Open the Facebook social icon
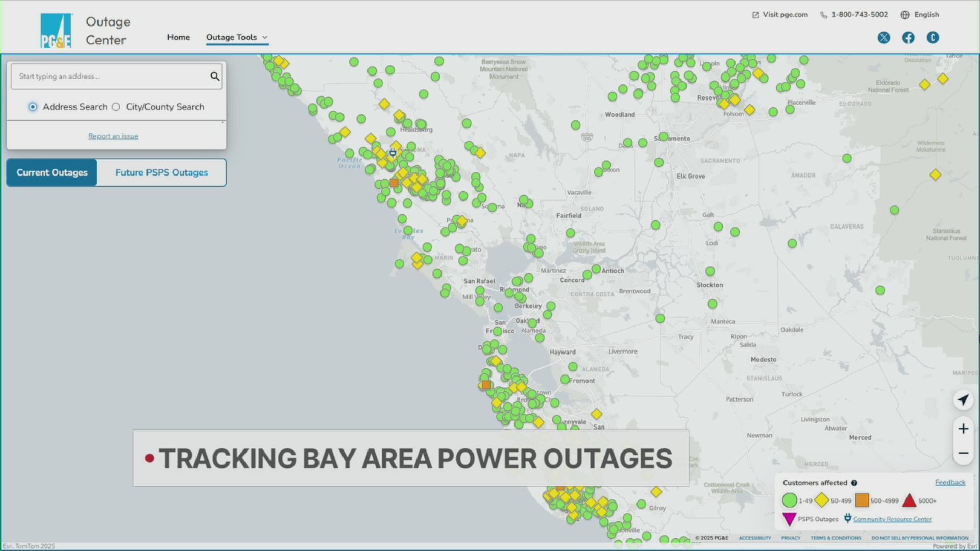The height and width of the screenshot is (551, 980). coord(909,38)
